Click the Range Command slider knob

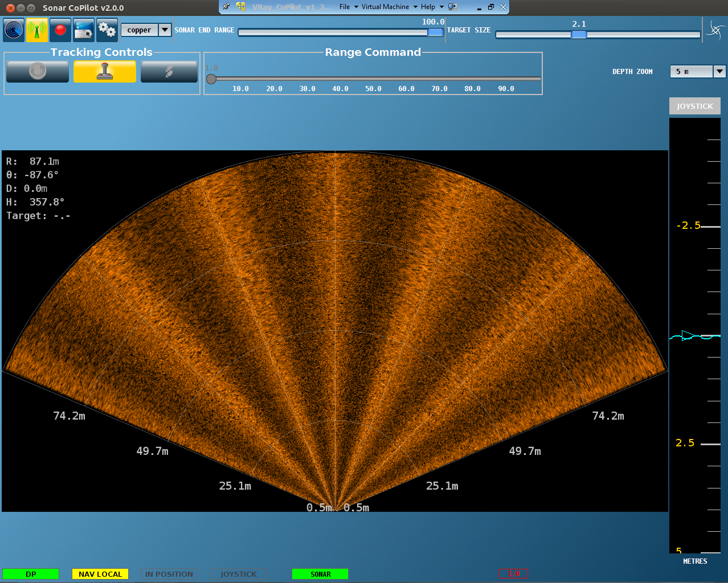click(211, 79)
